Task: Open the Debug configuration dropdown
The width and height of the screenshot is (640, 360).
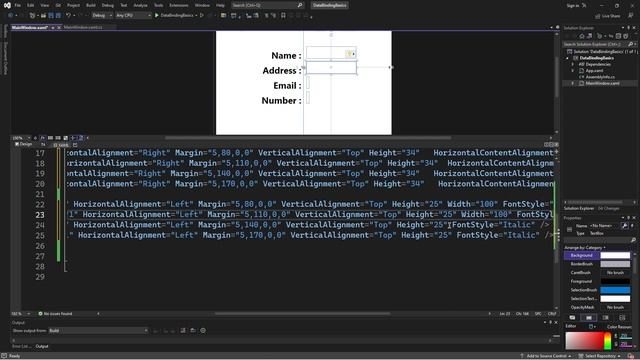Action: (102, 15)
